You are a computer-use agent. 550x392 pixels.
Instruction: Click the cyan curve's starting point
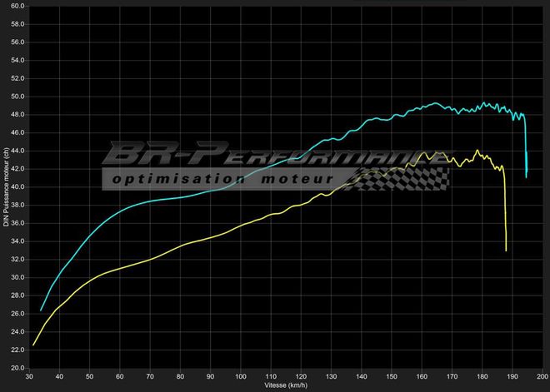[x=41, y=310]
